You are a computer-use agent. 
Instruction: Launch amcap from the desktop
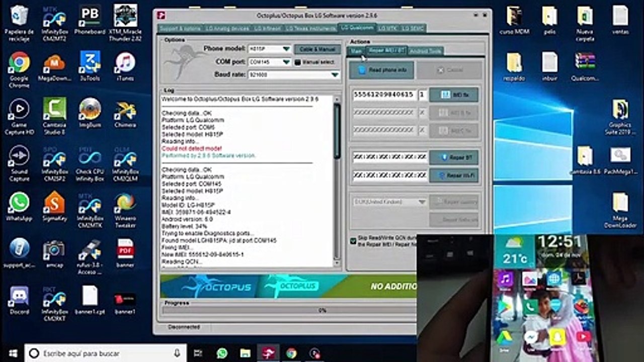click(x=54, y=253)
